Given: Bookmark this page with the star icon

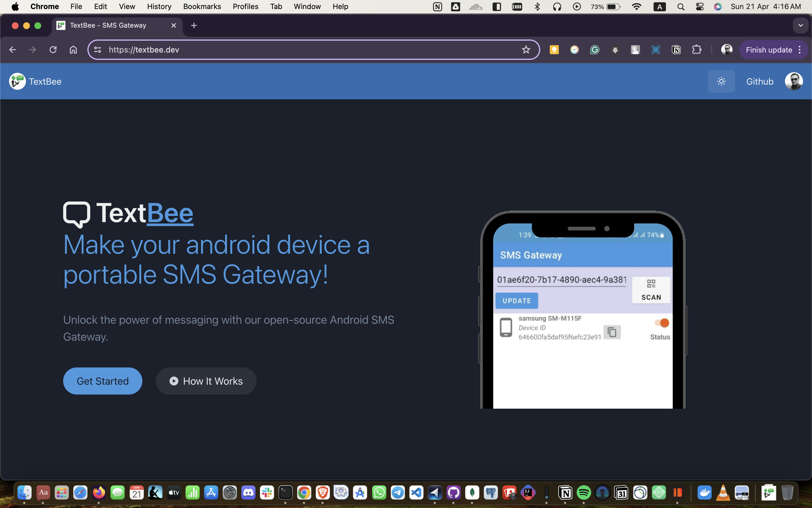Looking at the screenshot, I should pos(526,50).
